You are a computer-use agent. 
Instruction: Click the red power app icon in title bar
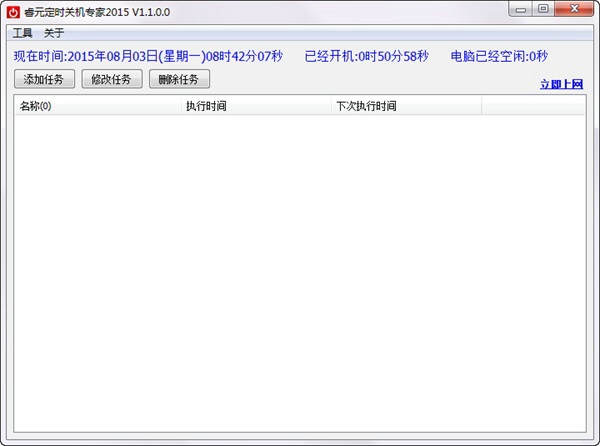[x=14, y=10]
